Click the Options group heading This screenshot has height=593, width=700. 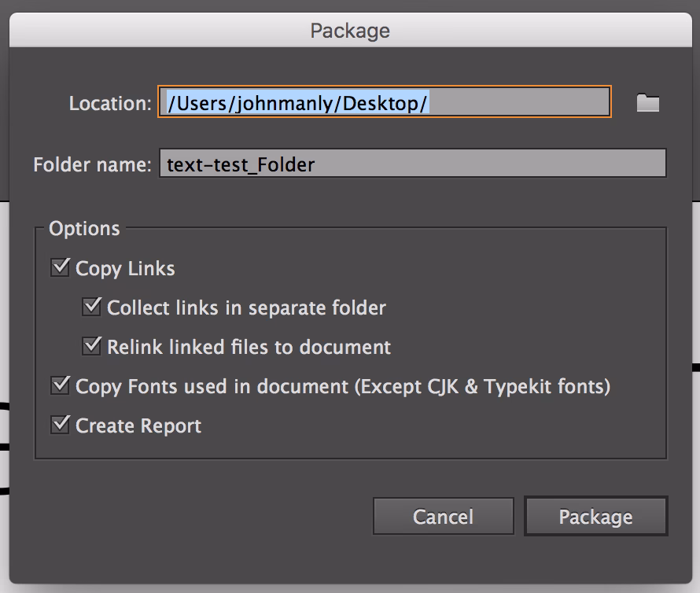tap(84, 229)
